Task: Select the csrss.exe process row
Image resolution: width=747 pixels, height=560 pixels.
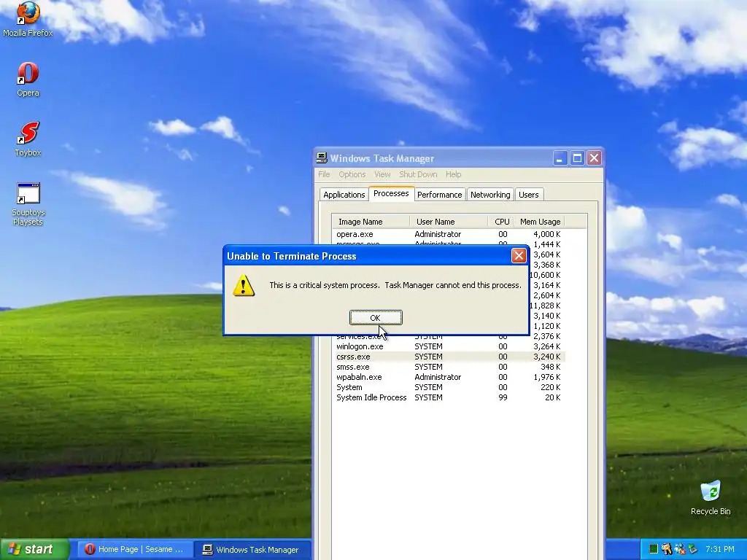Action: pos(449,357)
